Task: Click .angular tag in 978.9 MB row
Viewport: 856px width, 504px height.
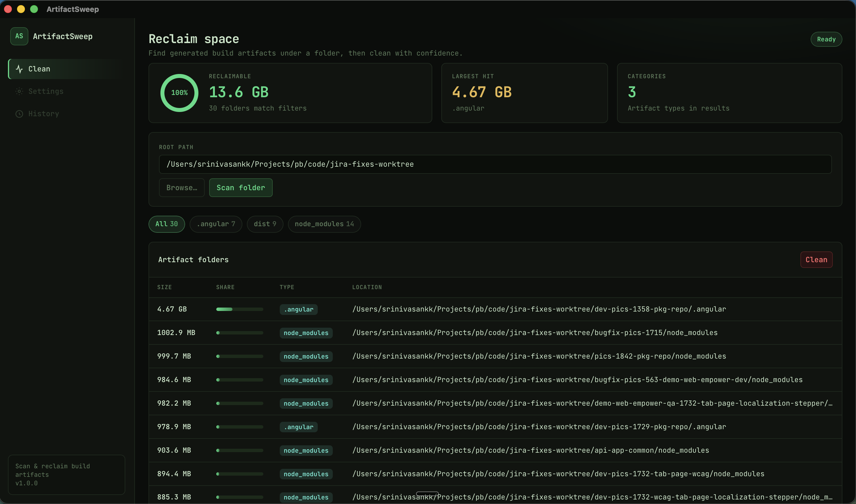Action: (298, 427)
